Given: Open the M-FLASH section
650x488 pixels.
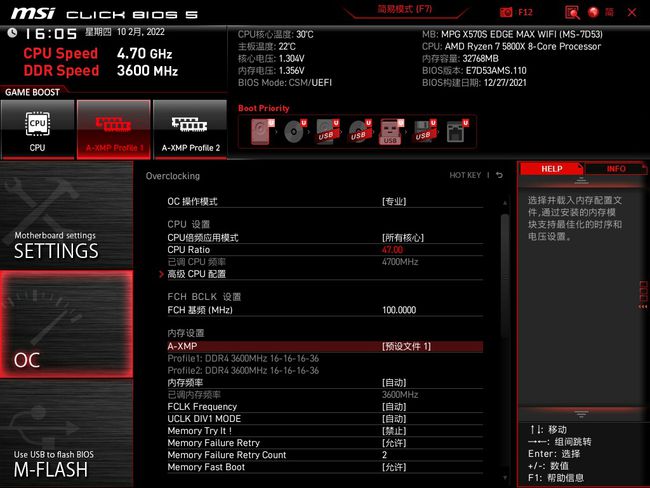Looking at the screenshot, I should (x=66, y=434).
